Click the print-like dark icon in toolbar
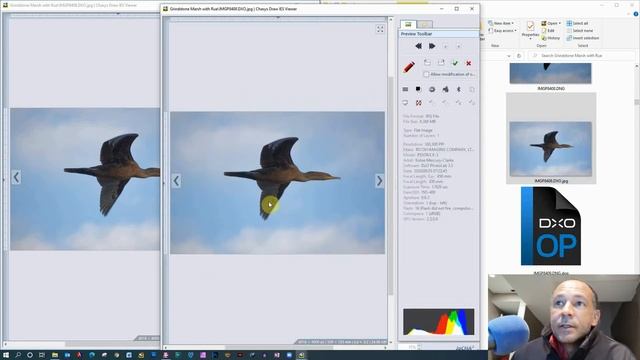 tap(445, 89)
